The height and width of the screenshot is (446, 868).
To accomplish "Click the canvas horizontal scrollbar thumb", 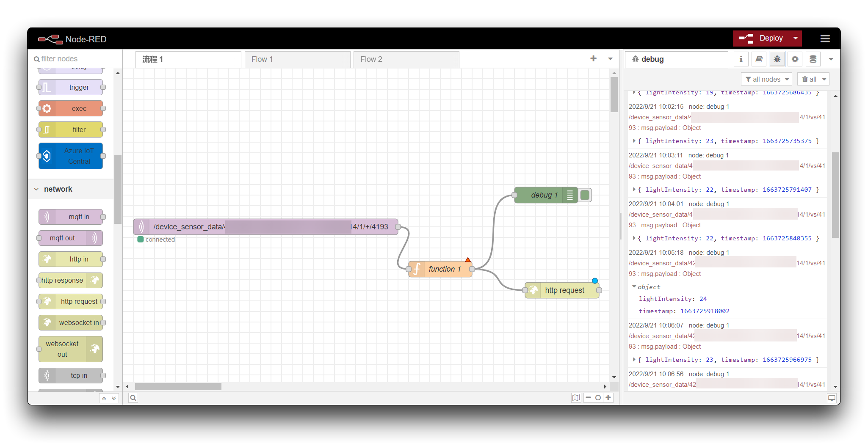I will [178, 386].
